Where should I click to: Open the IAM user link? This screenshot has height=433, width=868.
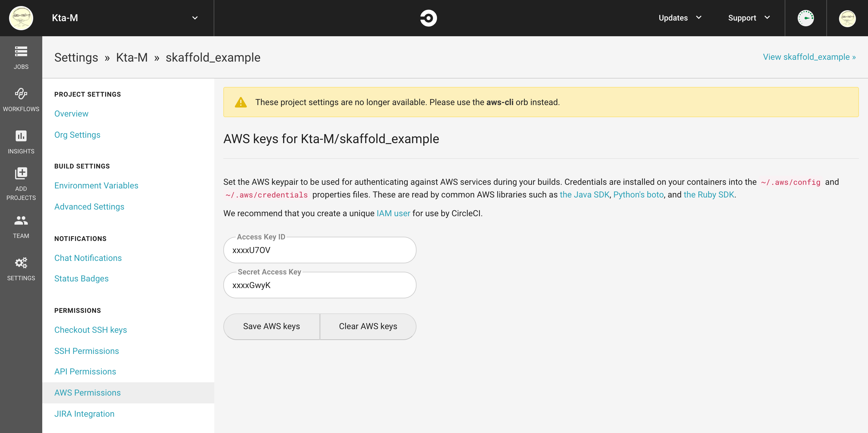coord(393,213)
